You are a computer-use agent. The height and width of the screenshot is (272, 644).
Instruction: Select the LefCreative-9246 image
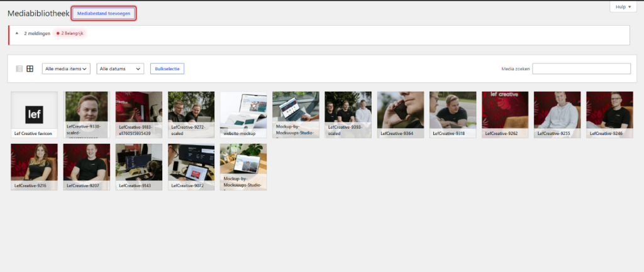(x=610, y=114)
